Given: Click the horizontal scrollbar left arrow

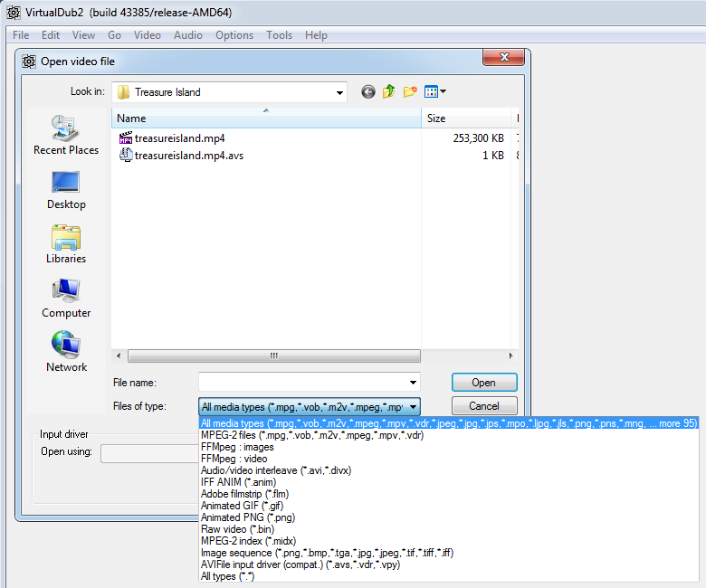Looking at the screenshot, I should coord(119,356).
